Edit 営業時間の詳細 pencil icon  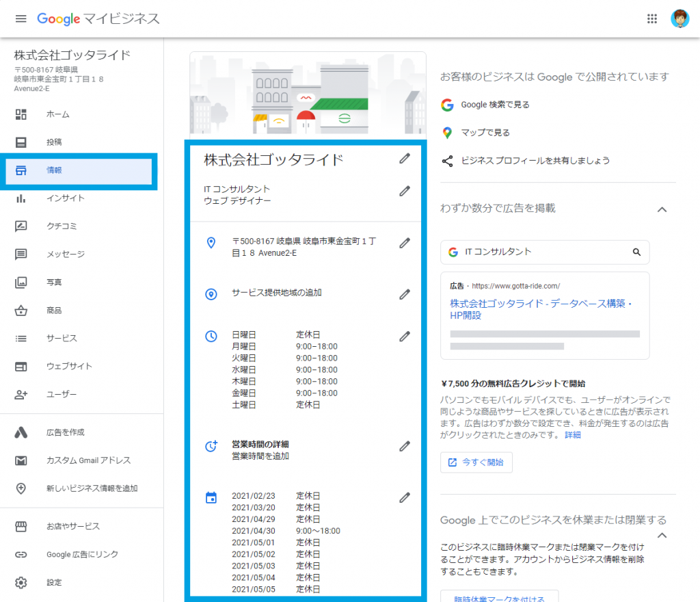(405, 447)
